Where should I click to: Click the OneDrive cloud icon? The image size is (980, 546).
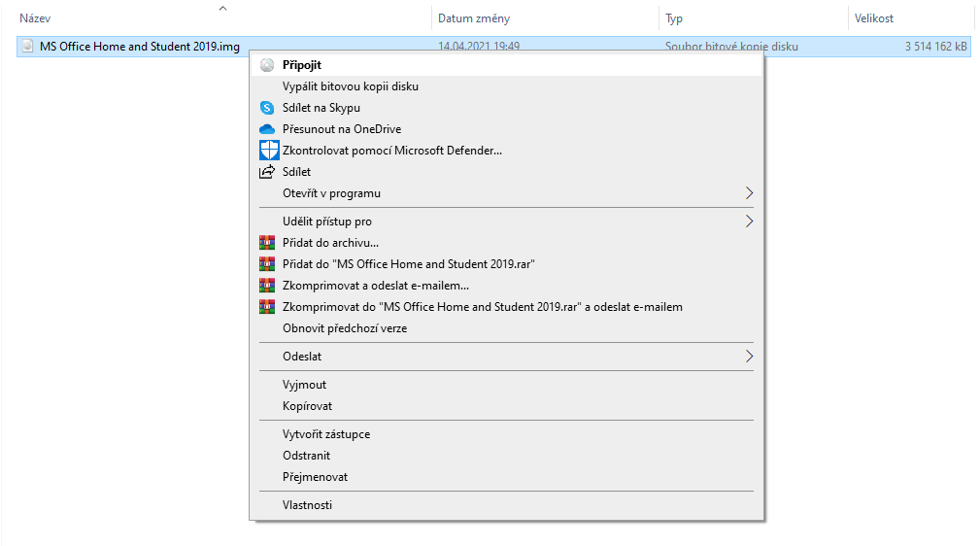pos(267,129)
